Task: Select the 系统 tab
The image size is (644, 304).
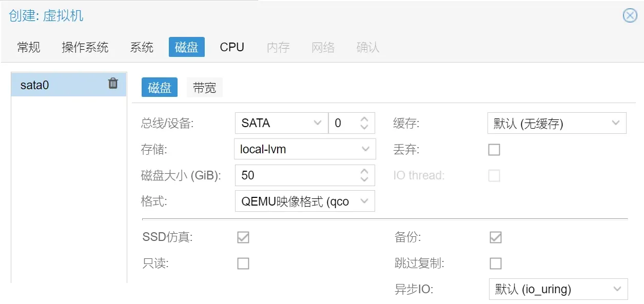Action: click(x=142, y=47)
